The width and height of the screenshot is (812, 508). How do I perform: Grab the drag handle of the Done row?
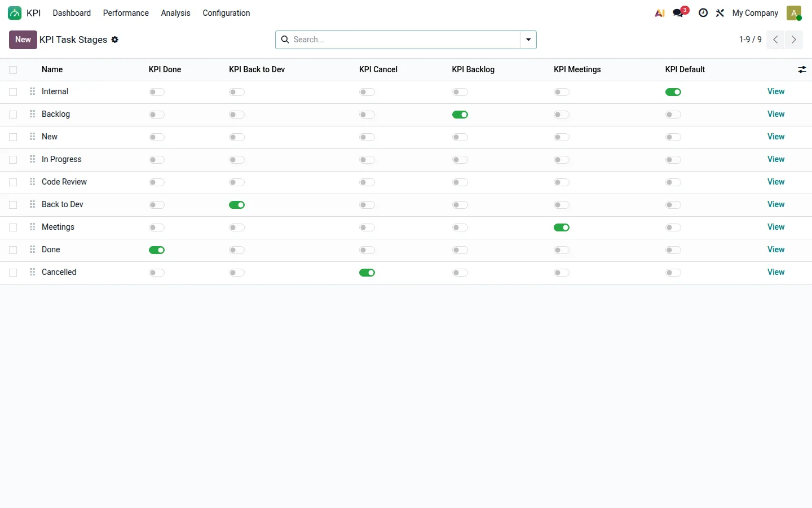33,249
